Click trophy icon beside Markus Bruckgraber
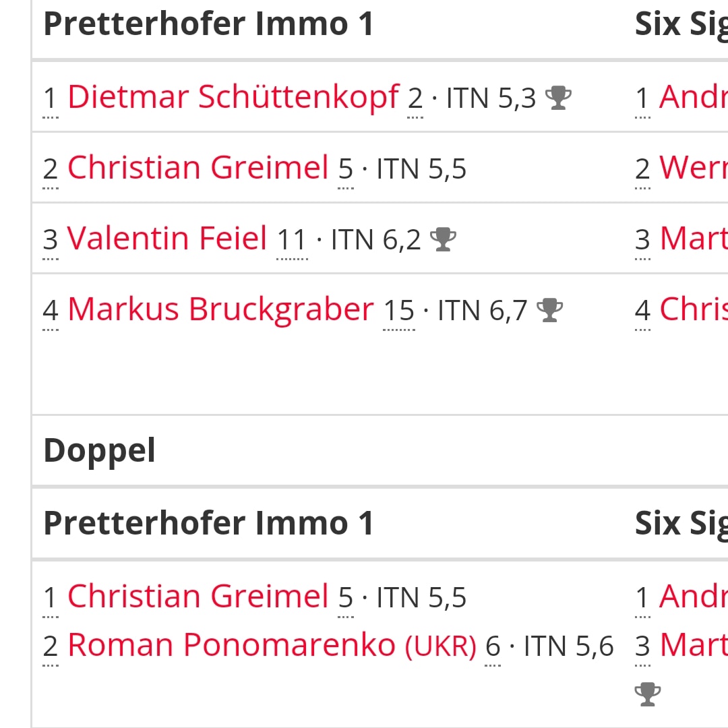Screen dimensions: 728x728 [x=550, y=310]
